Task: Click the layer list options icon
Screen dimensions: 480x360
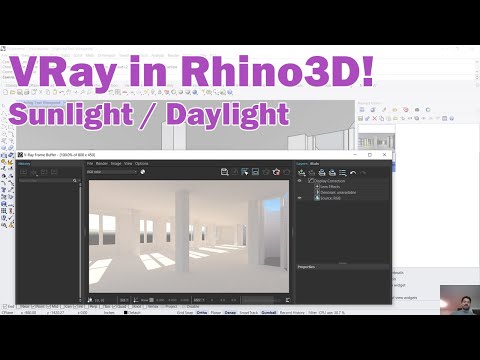Action: click(x=343, y=172)
